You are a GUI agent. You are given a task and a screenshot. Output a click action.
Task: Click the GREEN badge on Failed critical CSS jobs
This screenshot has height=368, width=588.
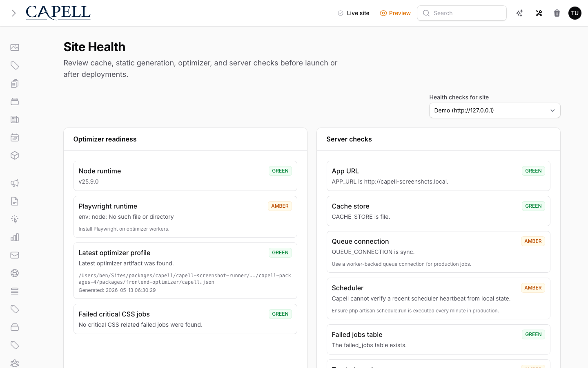pos(280,314)
